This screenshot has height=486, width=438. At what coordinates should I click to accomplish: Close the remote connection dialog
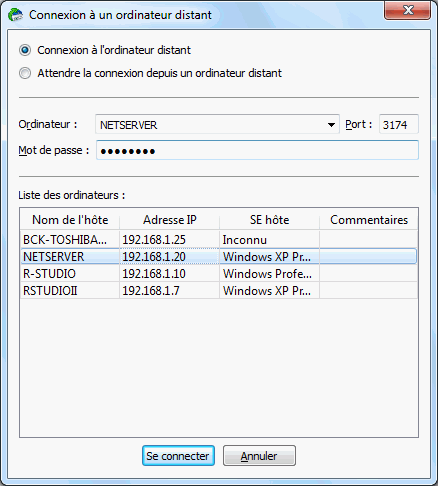407,10
